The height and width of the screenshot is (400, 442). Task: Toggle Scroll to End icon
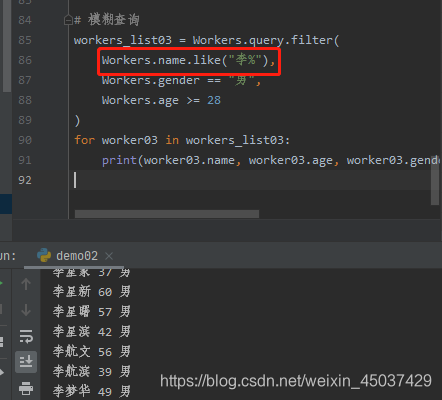point(26,362)
